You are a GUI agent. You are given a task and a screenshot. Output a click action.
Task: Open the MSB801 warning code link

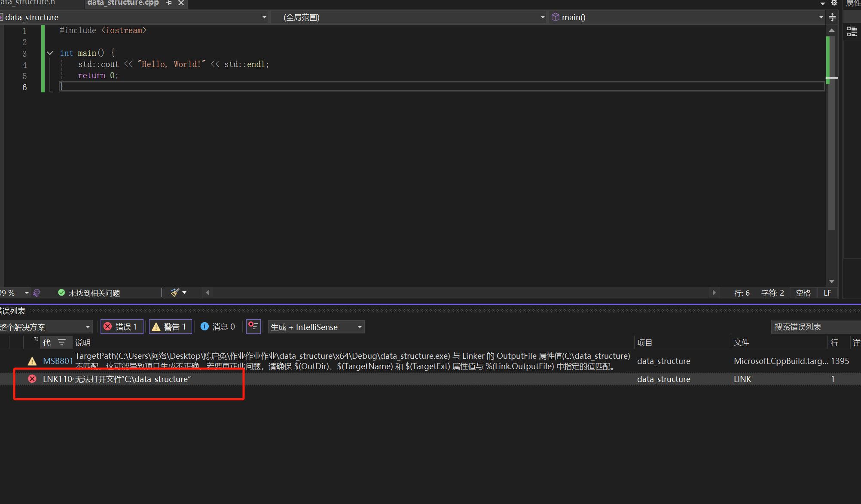tap(58, 361)
